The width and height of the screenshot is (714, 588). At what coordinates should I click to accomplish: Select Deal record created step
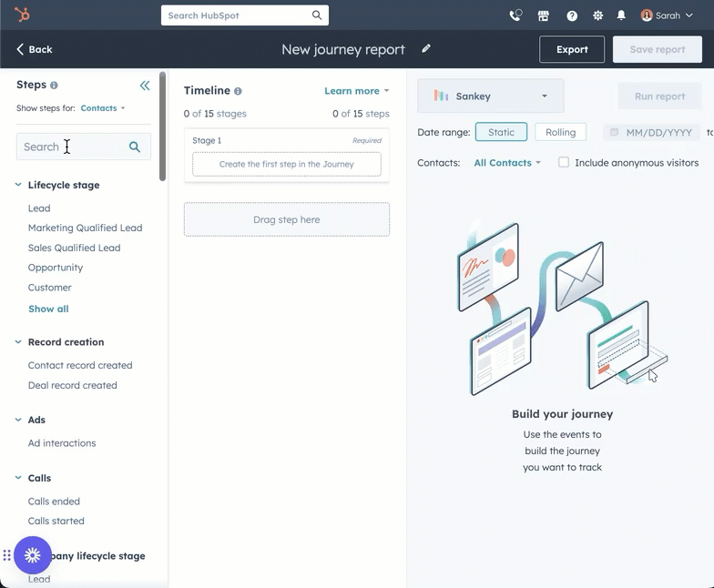(73, 386)
